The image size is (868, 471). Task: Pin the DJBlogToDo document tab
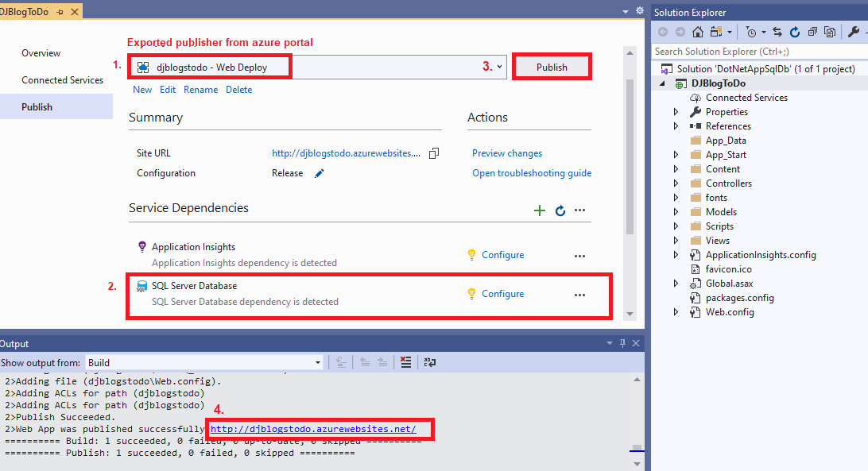point(60,12)
